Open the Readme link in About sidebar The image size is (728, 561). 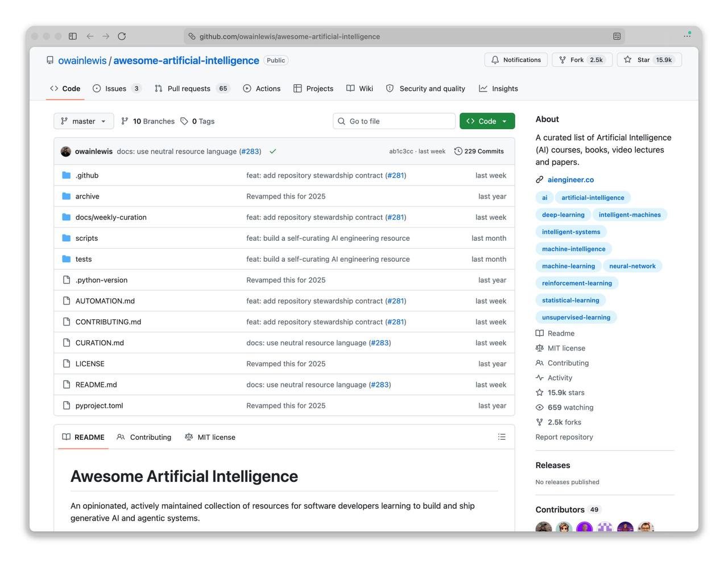tap(555, 333)
